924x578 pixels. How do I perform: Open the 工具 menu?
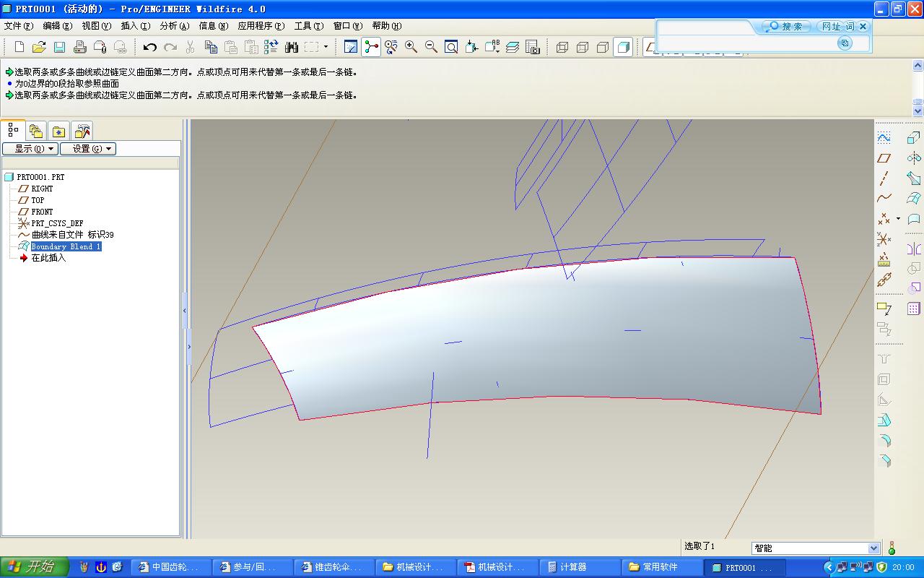(x=308, y=26)
